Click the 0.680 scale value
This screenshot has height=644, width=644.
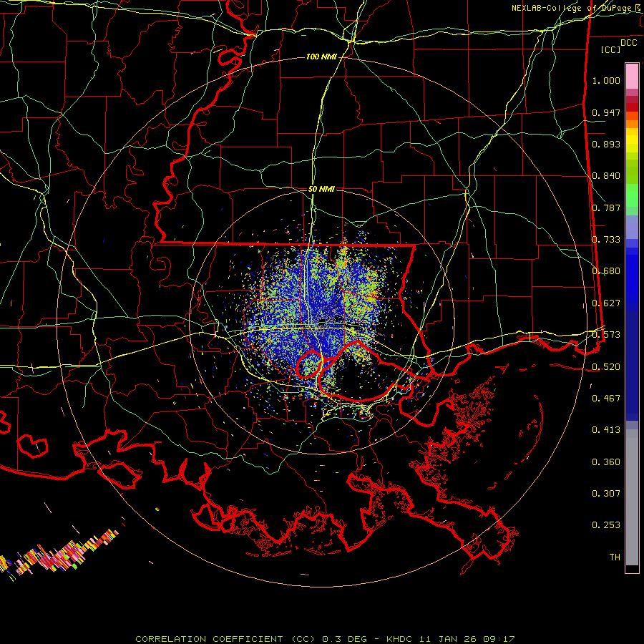pos(606,271)
